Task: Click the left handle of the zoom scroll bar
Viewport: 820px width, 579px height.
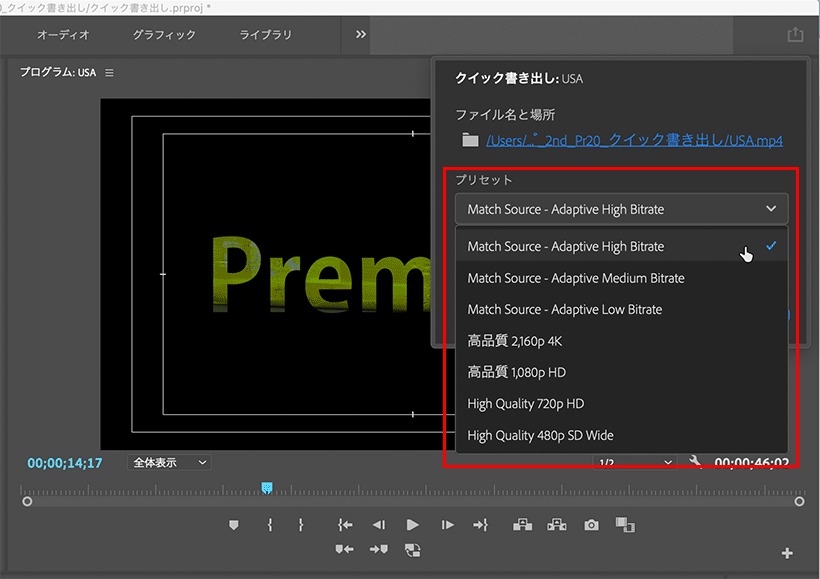Action: coord(27,502)
